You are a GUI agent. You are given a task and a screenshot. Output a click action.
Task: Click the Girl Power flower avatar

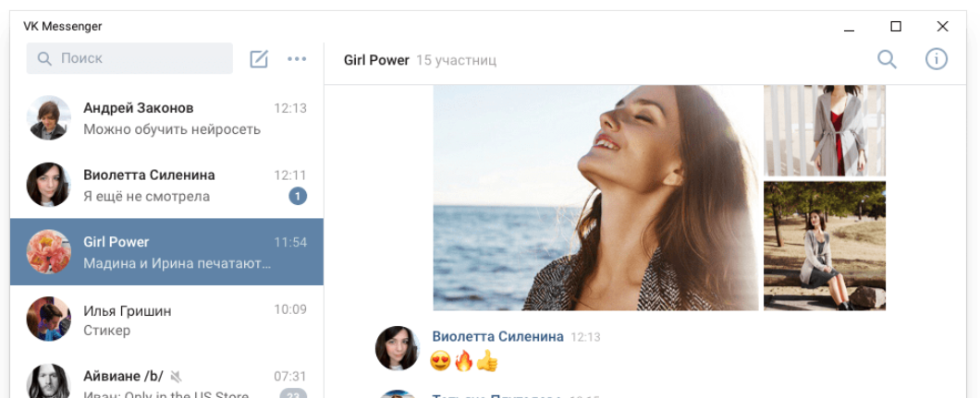tap(48, 252)
